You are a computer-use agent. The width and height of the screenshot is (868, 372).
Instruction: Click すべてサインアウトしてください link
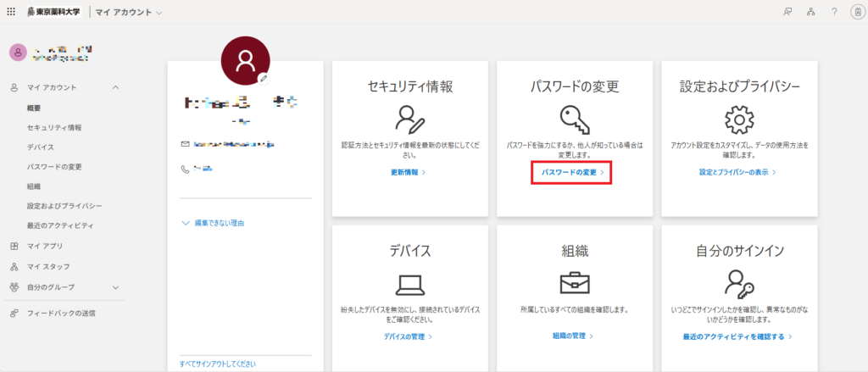click(217, 364)
